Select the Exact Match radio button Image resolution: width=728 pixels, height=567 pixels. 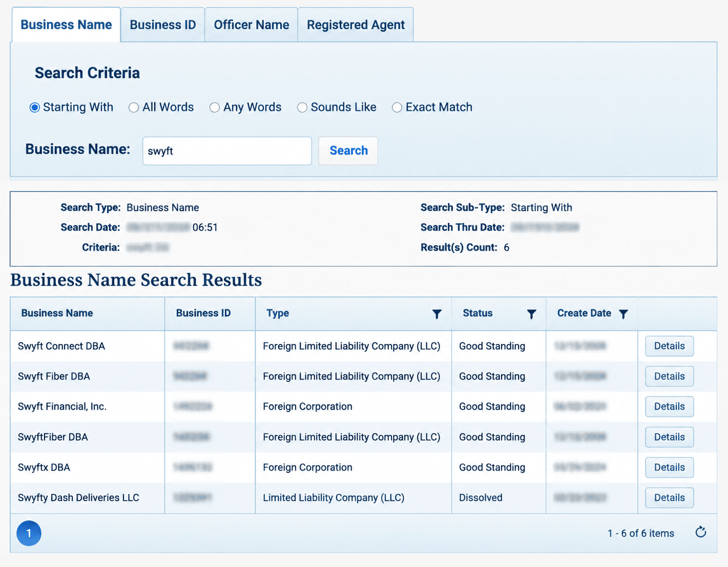397,108
